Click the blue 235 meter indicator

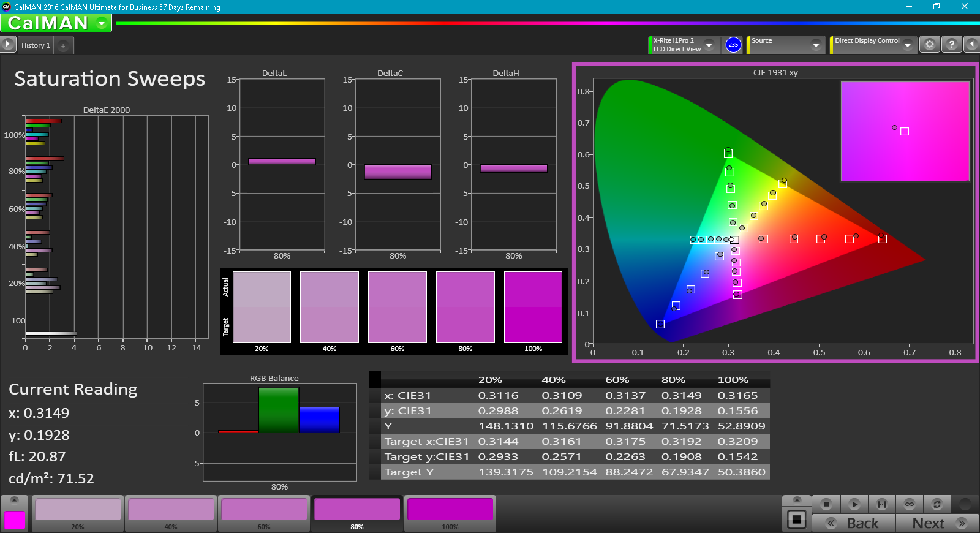tap(733, 45)
